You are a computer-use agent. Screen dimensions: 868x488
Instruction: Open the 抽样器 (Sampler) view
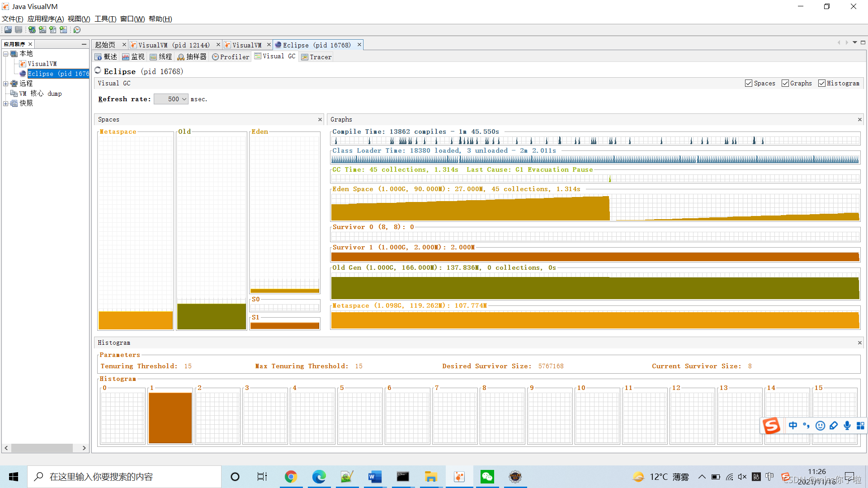pyautogui.click(x=192, y=56)
